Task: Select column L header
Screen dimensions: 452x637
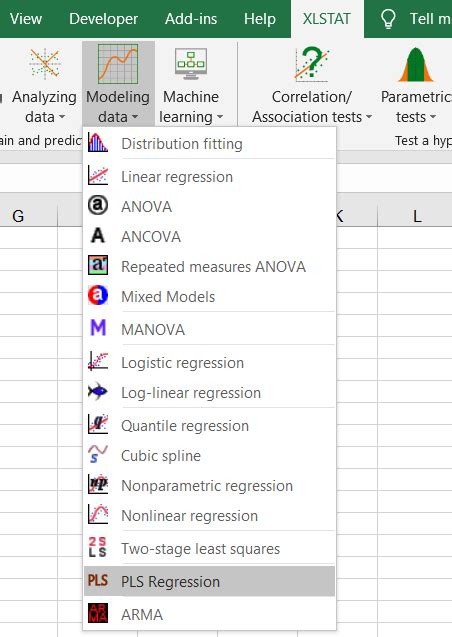Action: (417, 216)
